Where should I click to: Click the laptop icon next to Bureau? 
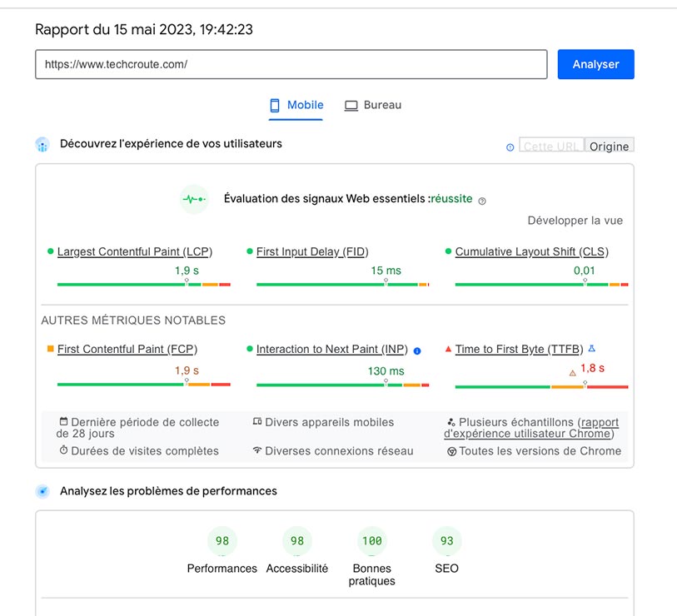point(351,106)
